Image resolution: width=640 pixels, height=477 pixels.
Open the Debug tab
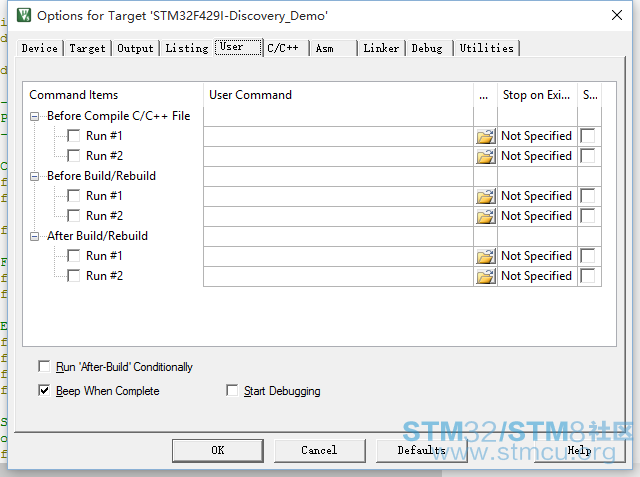click(430, 49)
